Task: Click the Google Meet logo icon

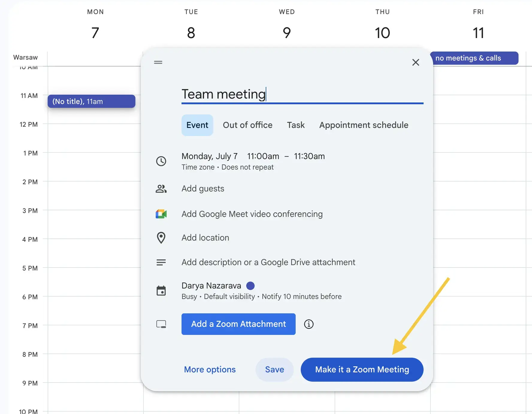Action: click(161, 214)
